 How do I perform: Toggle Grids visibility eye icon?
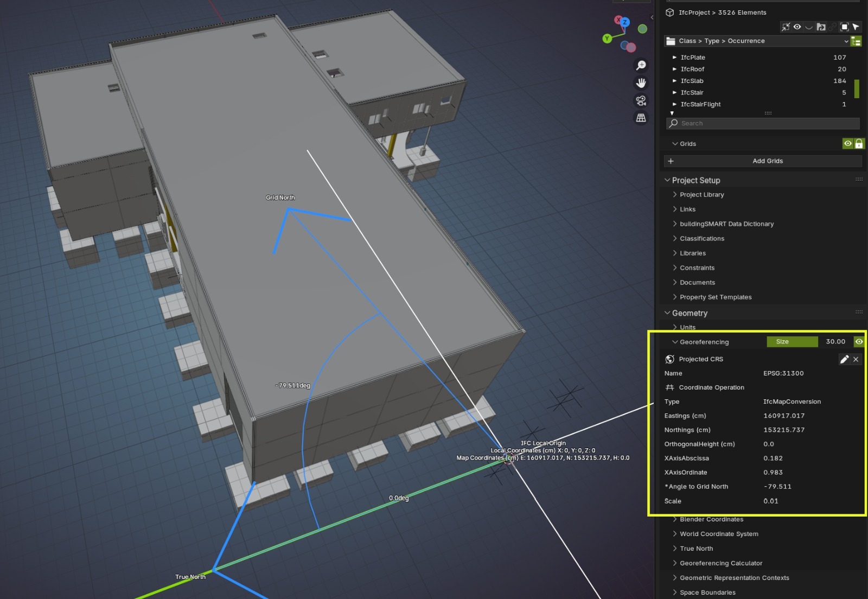point(847,144)
